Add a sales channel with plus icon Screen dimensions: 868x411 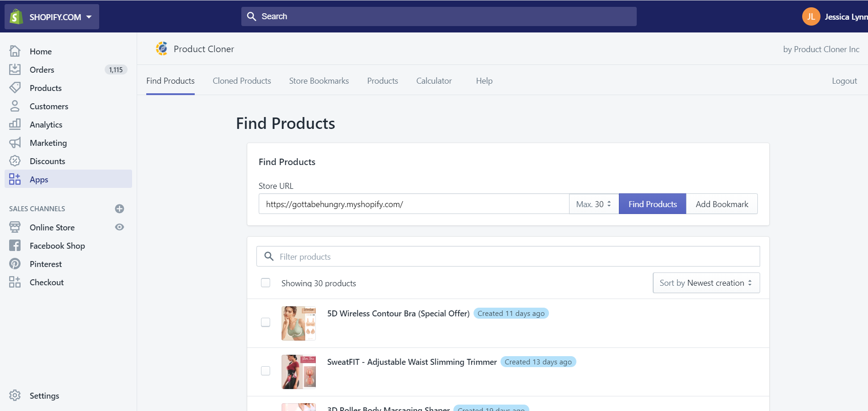point(119,209)
